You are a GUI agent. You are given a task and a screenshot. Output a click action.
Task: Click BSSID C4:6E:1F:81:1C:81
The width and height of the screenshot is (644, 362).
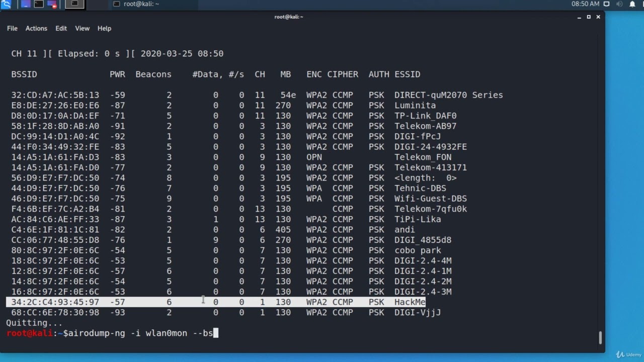[55, 229]
